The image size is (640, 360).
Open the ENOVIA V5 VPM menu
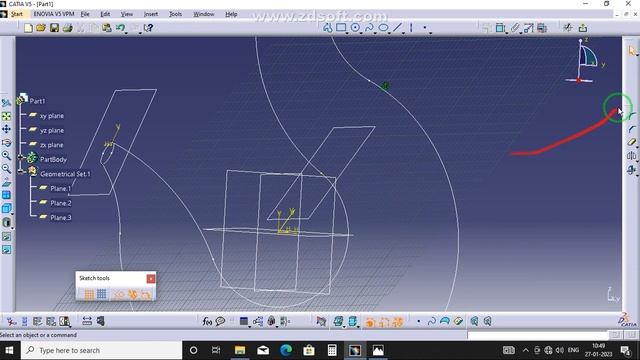pyautogui.click(x=53, y=14)
